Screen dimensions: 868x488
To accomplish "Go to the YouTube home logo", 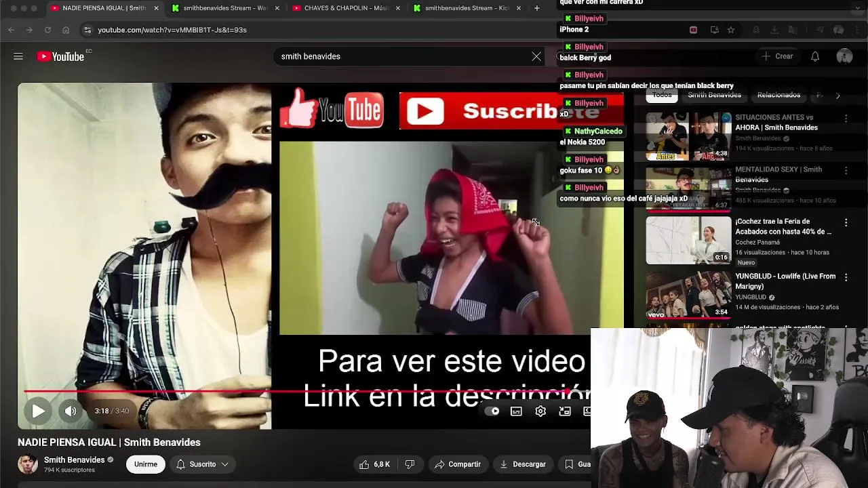I will [61, 56].
